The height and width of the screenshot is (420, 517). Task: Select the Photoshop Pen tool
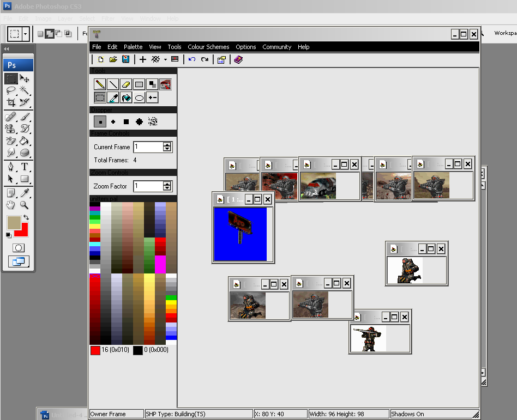(x=11, y=167)
